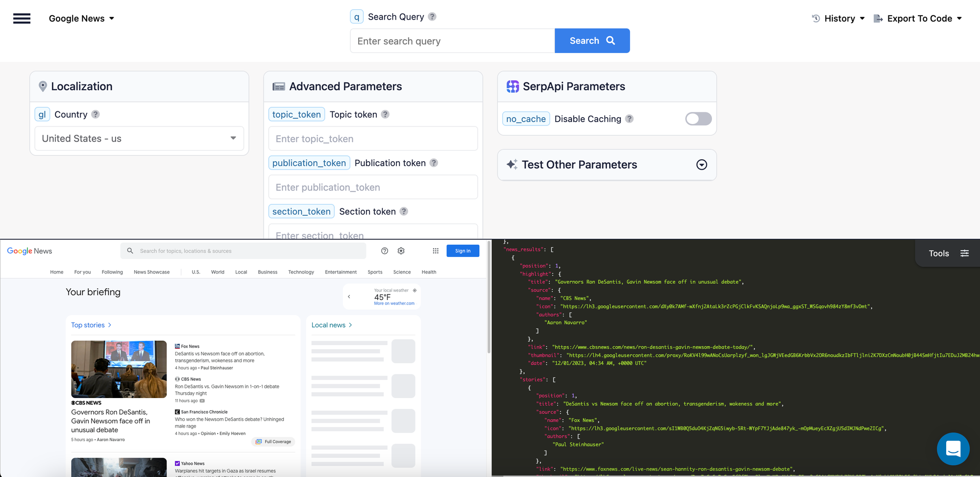Click the History clock icon
Image resolution: width=980 pixels, height=477 pixels.
[x=816, y=19]
